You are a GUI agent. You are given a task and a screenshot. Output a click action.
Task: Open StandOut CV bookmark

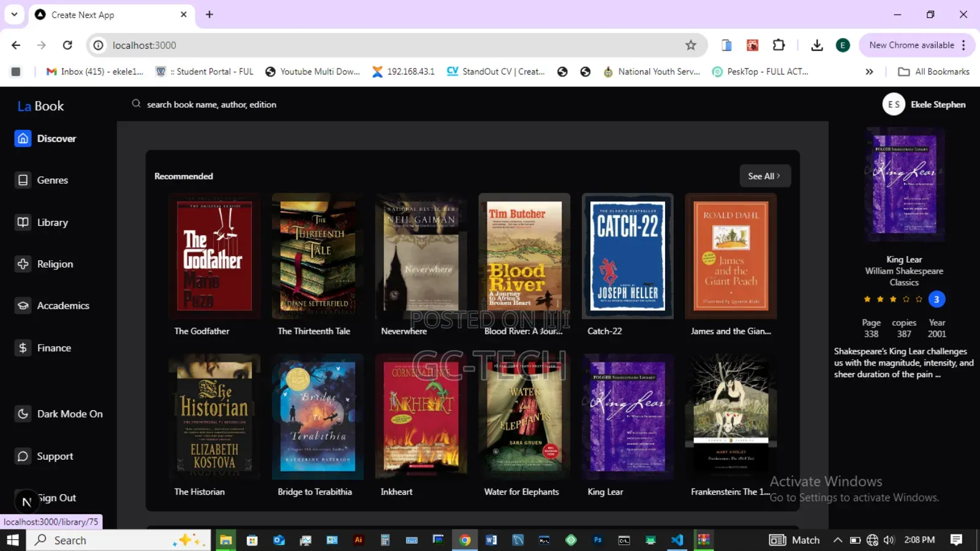coord(496,72)
